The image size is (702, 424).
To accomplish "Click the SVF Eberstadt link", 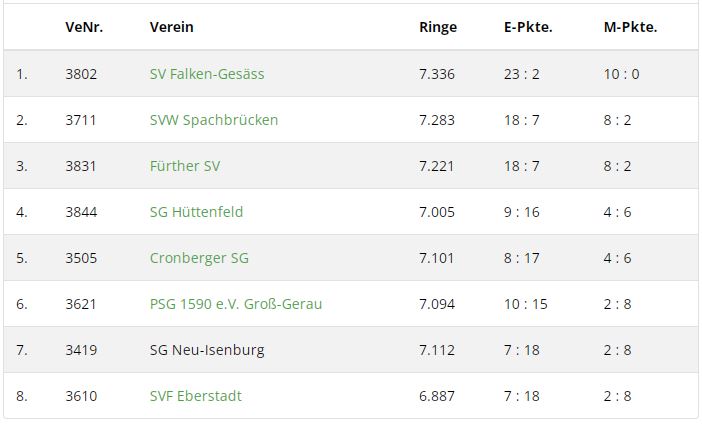I will tap(196, 396).
